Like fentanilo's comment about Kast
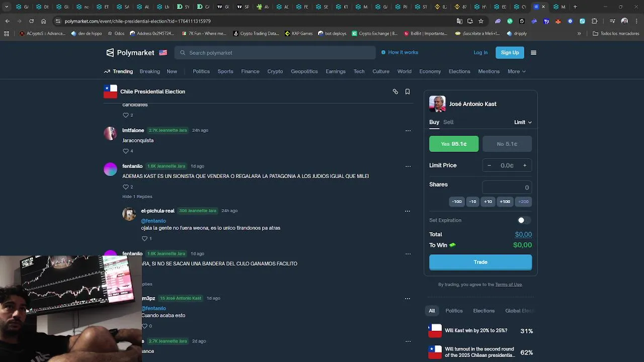 coord(126,187)
